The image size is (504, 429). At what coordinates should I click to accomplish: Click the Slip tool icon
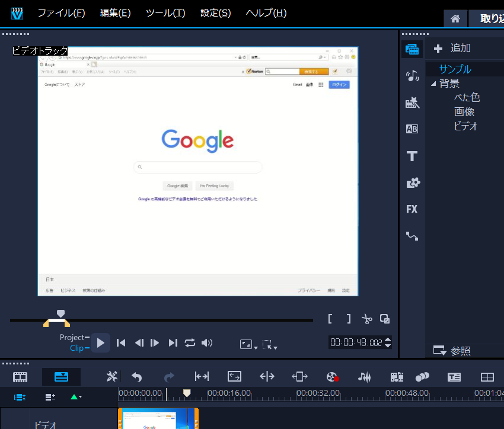[x=202, y=376]
